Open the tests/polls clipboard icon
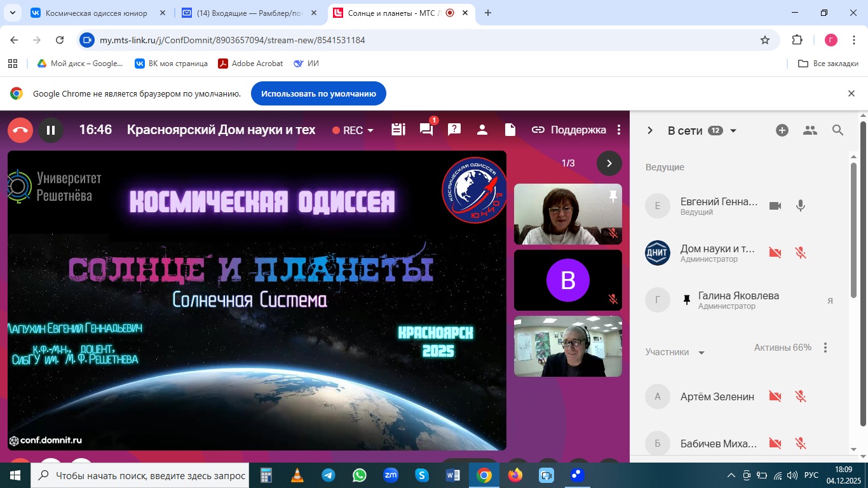 tap(398, 130)
